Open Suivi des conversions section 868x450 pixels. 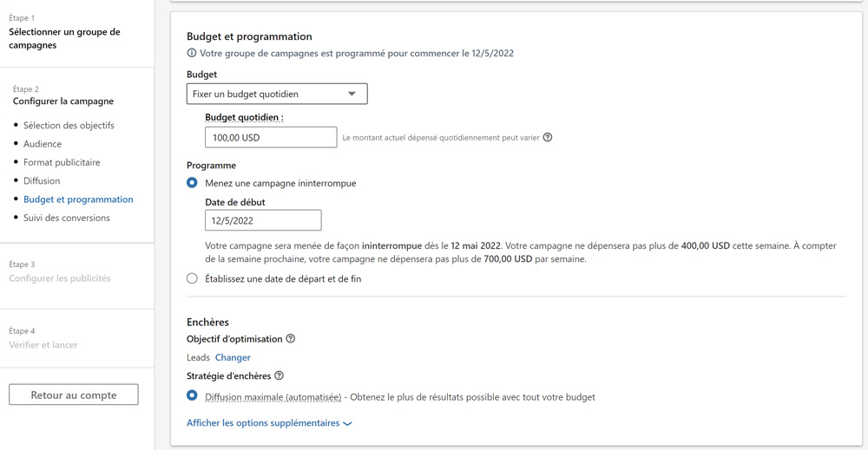coord(67,218)
